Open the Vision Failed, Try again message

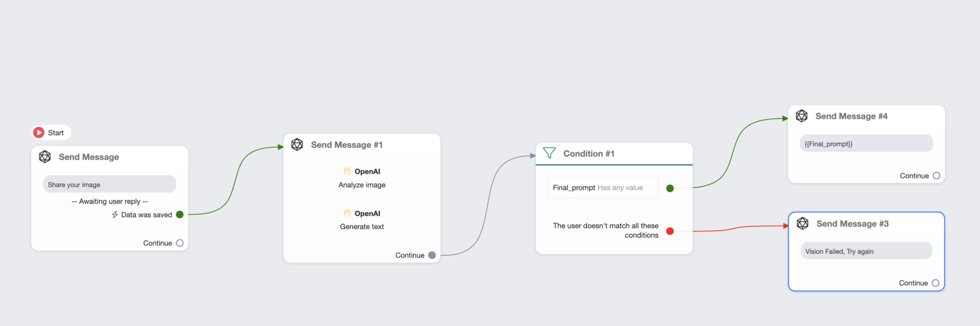866,251
